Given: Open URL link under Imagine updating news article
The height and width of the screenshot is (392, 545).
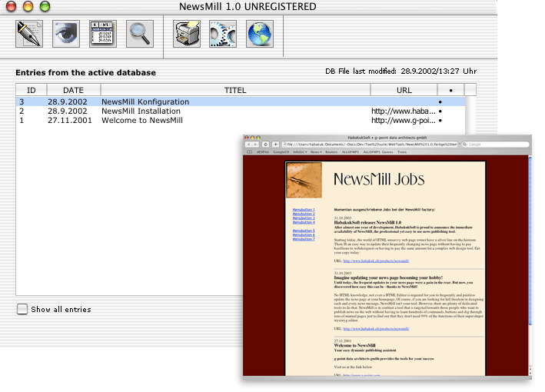Looking at the screenshot, I should 376,328.
